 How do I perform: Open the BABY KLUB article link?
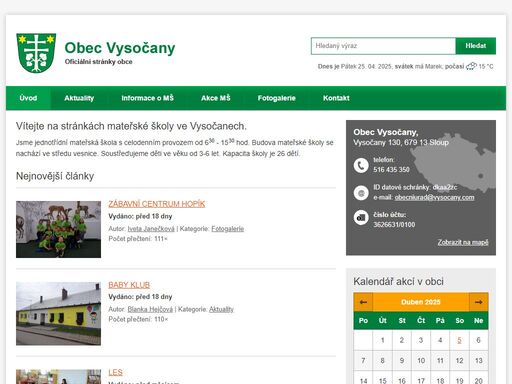(129, 285)
